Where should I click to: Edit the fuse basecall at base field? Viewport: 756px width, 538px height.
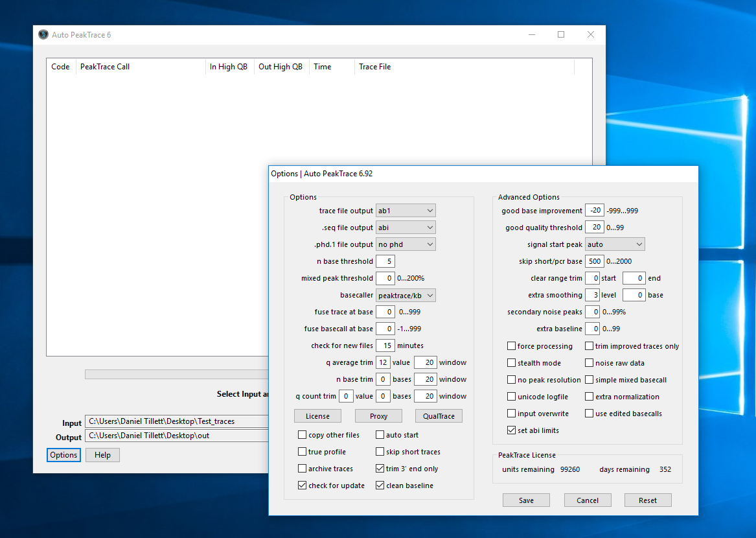click(x=385, y=329)
